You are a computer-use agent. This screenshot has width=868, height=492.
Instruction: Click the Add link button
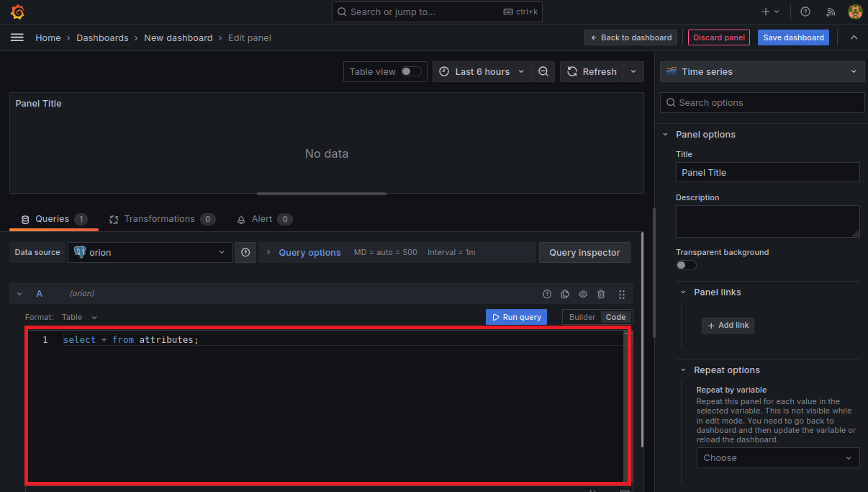pyautogui.click(x=728, y=326)
